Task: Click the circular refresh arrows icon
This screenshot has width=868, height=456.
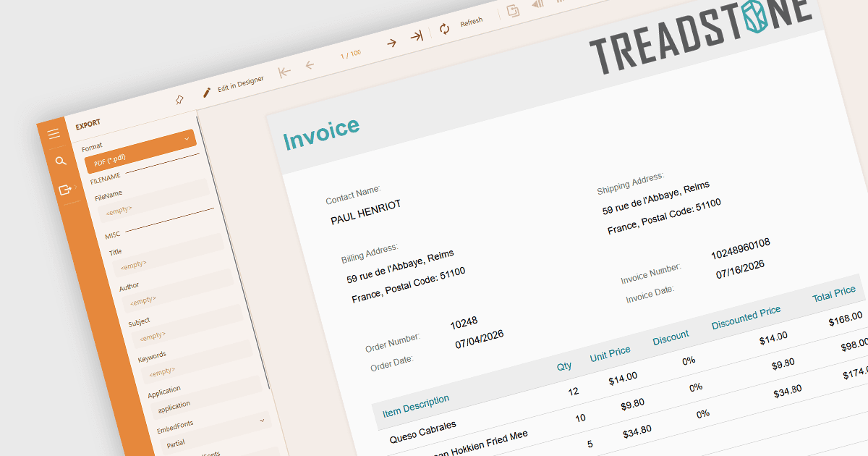Action: [444, 29]
